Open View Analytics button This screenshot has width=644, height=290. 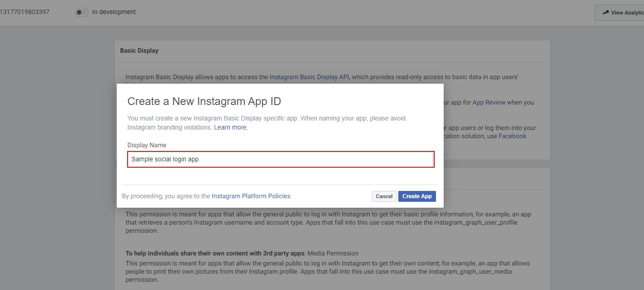(x=619, y=13)
